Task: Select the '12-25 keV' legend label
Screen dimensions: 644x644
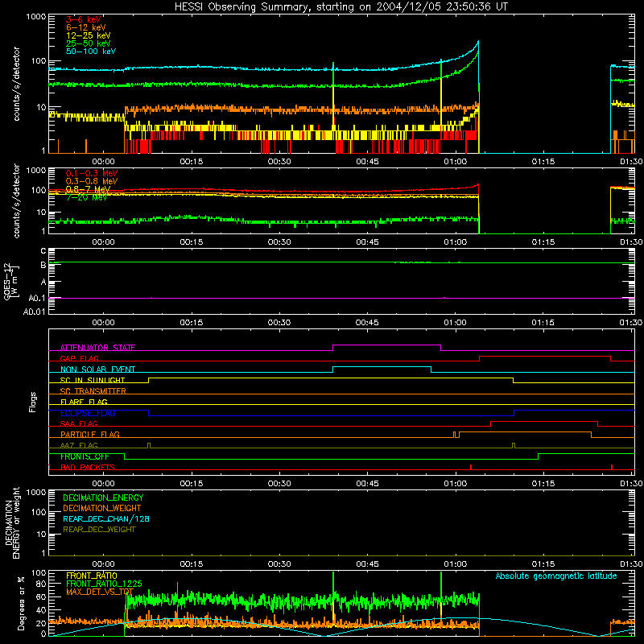Action: [89, 35]
